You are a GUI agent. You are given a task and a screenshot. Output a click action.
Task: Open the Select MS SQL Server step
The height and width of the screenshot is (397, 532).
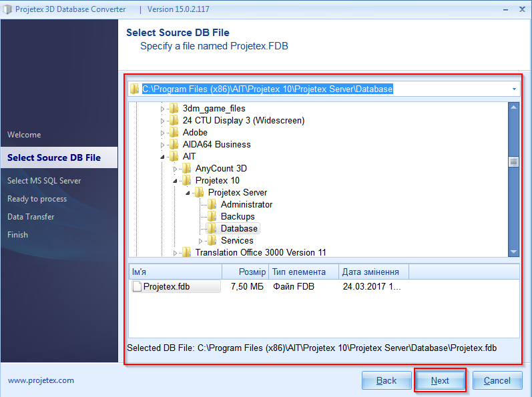(44, 181)
